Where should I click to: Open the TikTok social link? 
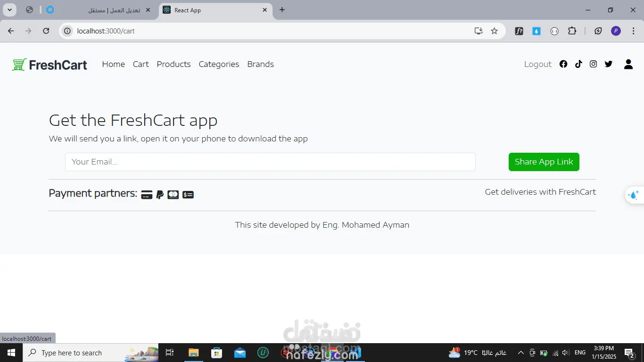tap(578, 64)
